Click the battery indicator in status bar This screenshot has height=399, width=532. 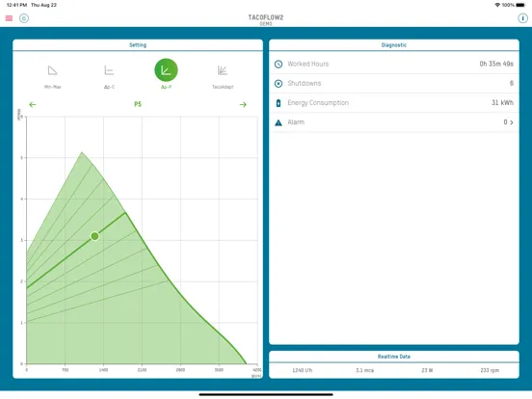[x=520, y=5]
